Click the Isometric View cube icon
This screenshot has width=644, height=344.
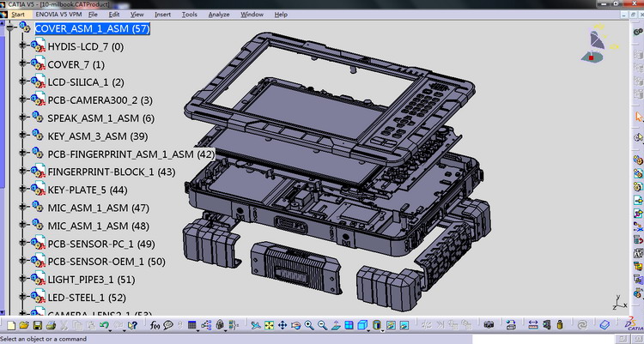tap(361, 325)
